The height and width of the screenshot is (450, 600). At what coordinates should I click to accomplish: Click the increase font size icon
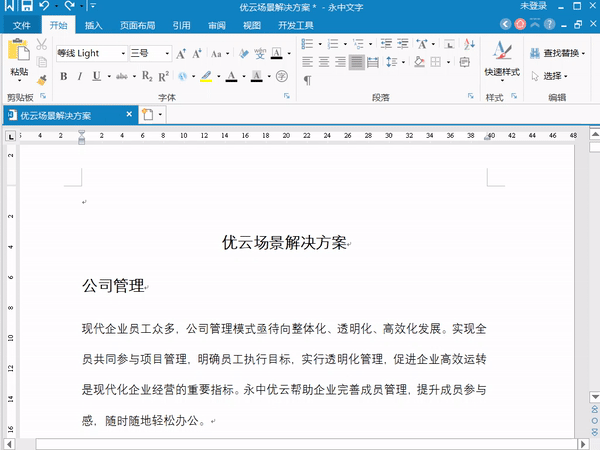click(x=181, y=53)
